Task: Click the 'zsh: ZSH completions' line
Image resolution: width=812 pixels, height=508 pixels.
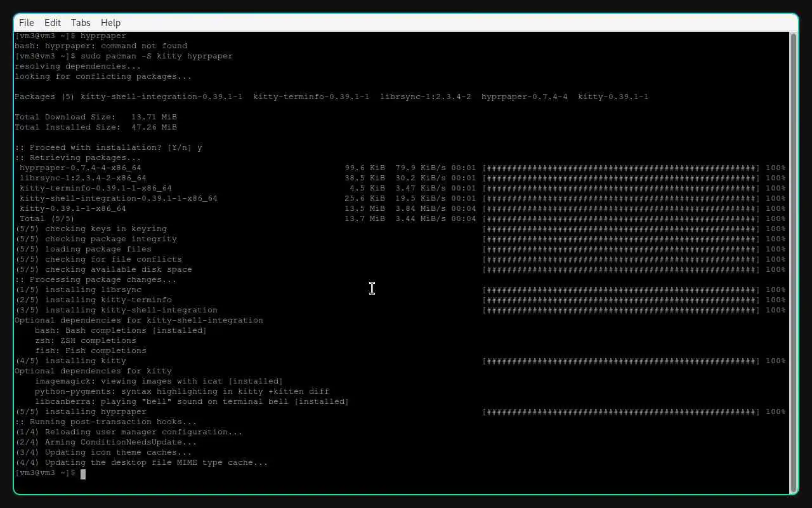Action: click(x=86, y=340)
